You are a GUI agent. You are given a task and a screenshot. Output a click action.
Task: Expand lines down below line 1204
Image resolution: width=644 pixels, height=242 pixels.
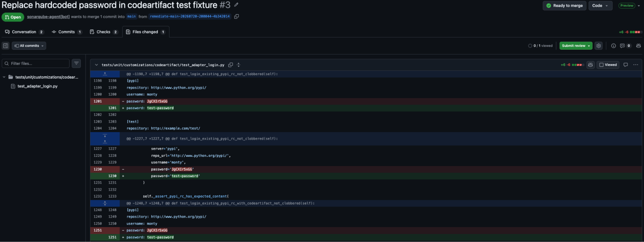tap(105, 136)
